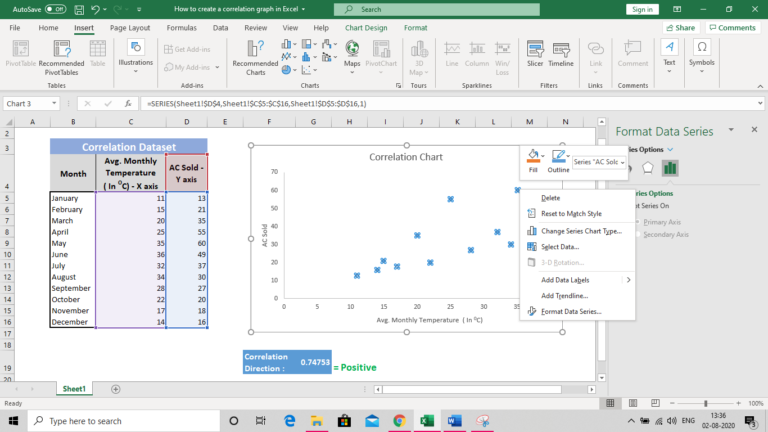Viewport: 768px width, 432px height.
Task: Click the Series Options bar chart icon
Action: (x=670, y=168)
